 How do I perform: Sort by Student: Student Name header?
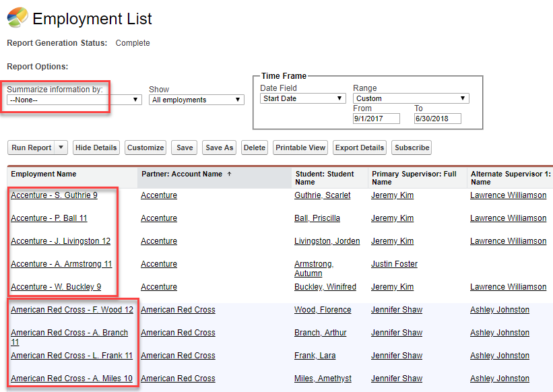click(325, 178)
